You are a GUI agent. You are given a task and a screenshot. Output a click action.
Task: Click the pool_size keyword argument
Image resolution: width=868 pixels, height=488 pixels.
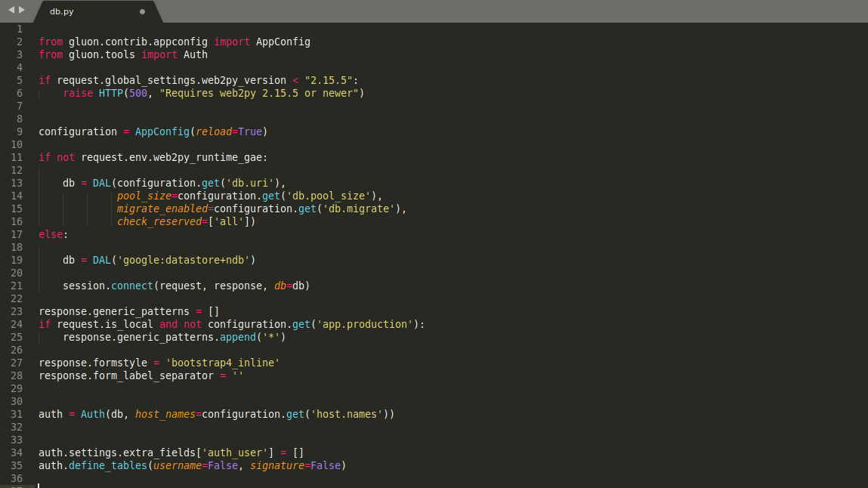[x=144, y=196]
